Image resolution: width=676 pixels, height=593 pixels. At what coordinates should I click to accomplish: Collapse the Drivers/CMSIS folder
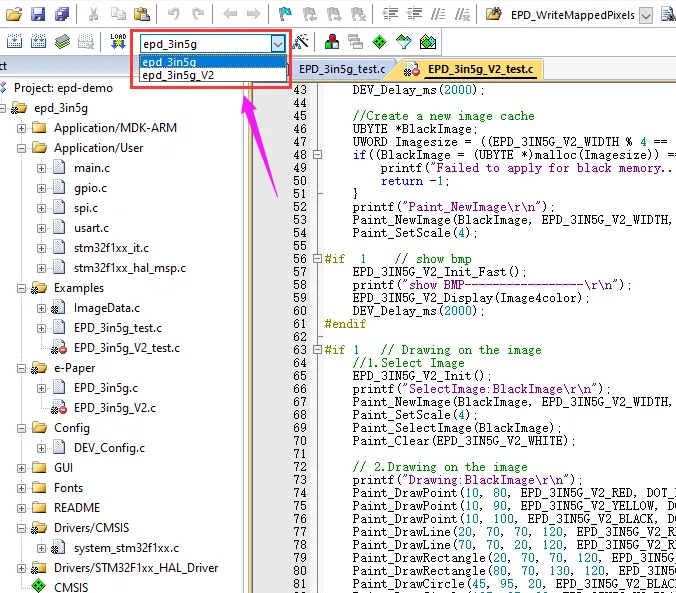[x=21, y=528]
